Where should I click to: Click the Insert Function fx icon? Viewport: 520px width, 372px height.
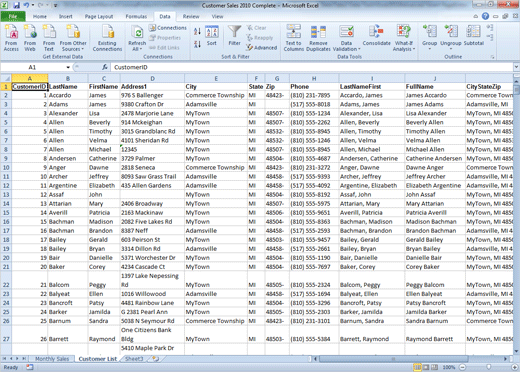pyautogui.click(x=105, y=67)
